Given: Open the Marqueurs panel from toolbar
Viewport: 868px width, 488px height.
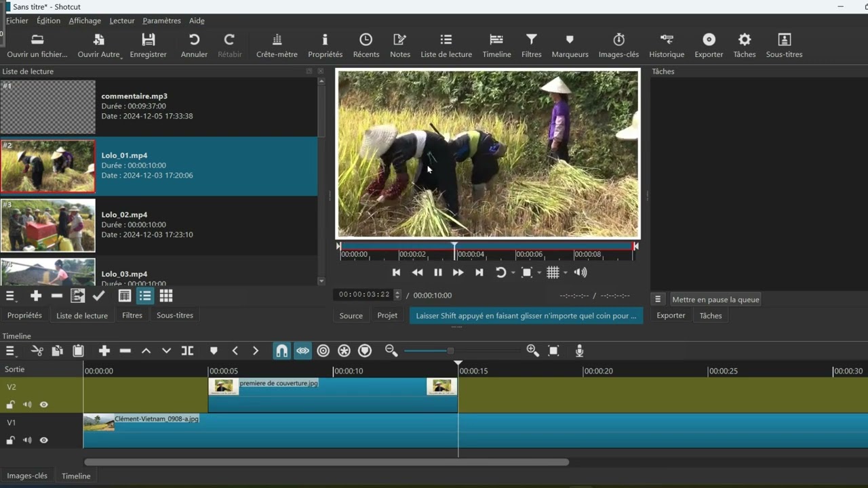Looking at the screenshot, I should [570, 45].
